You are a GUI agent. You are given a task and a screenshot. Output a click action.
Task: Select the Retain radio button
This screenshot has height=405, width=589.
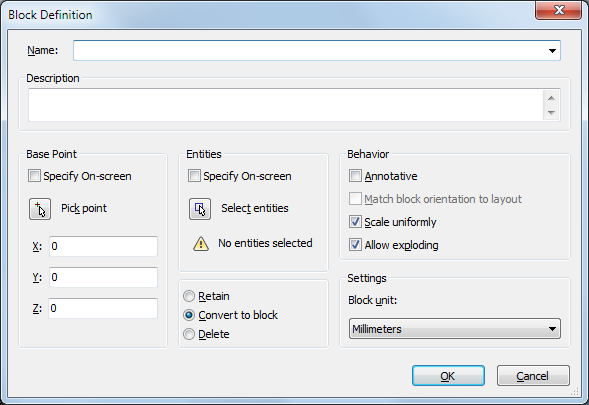[189, 296]
